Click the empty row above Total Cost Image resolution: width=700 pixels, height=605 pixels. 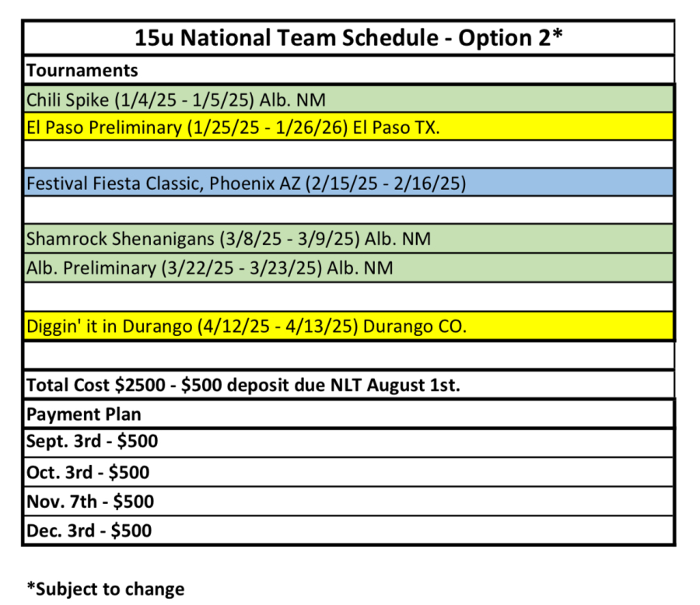348,355
